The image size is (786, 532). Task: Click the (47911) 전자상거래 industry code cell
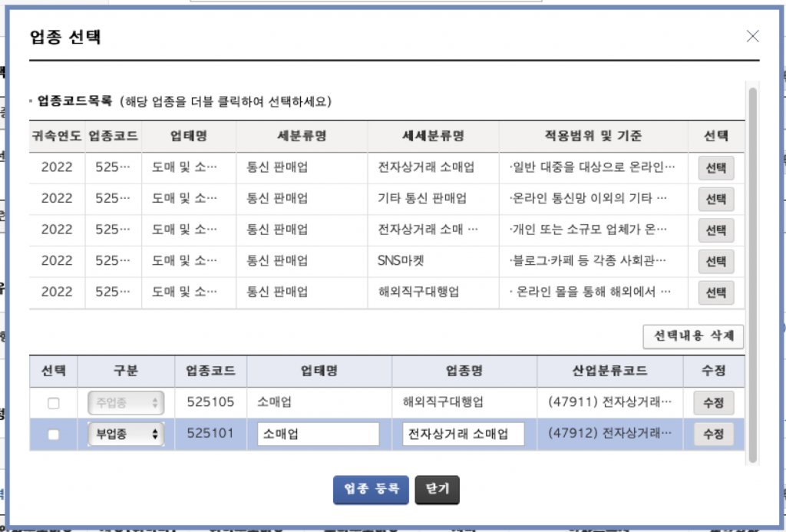pos(609,402)
